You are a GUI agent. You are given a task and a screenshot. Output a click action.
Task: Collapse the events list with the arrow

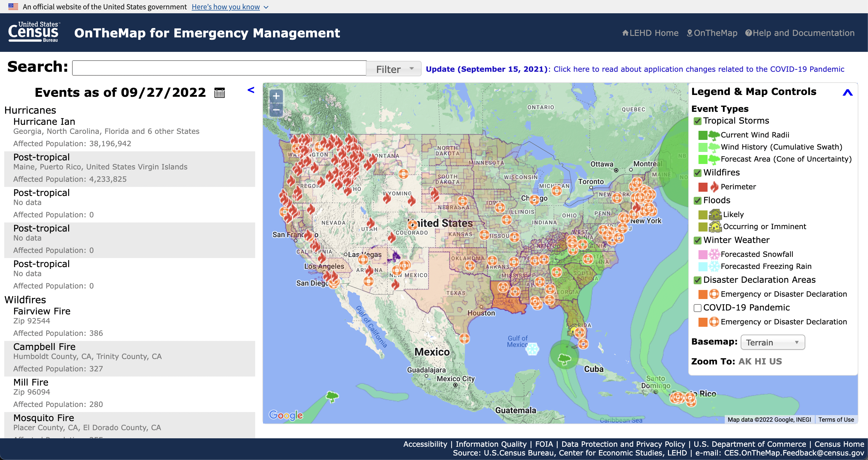251,90
